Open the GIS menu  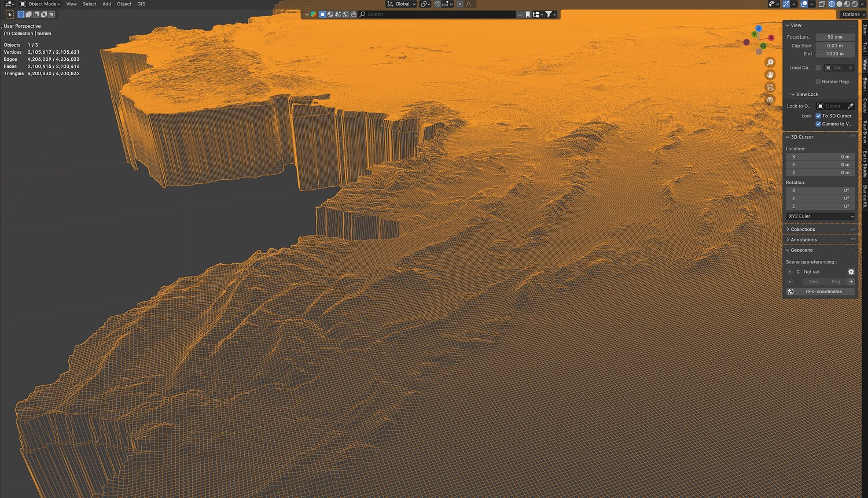point(141,4)
